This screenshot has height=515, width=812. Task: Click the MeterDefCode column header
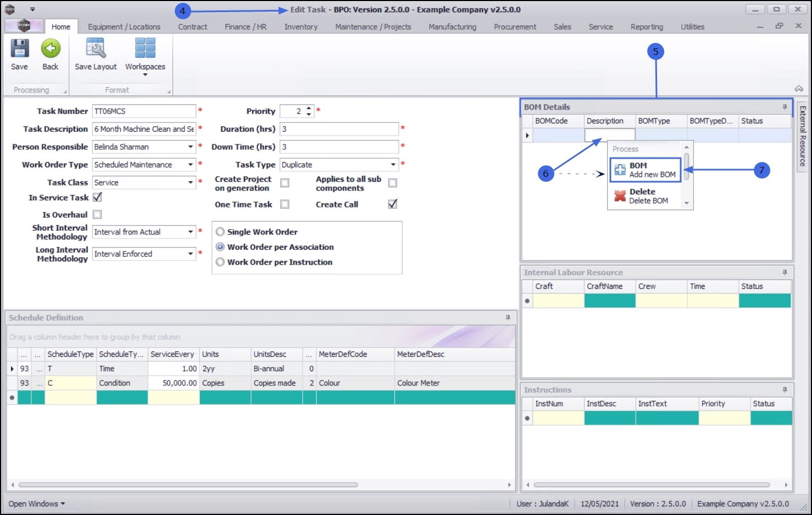click(x=355, y=354)
